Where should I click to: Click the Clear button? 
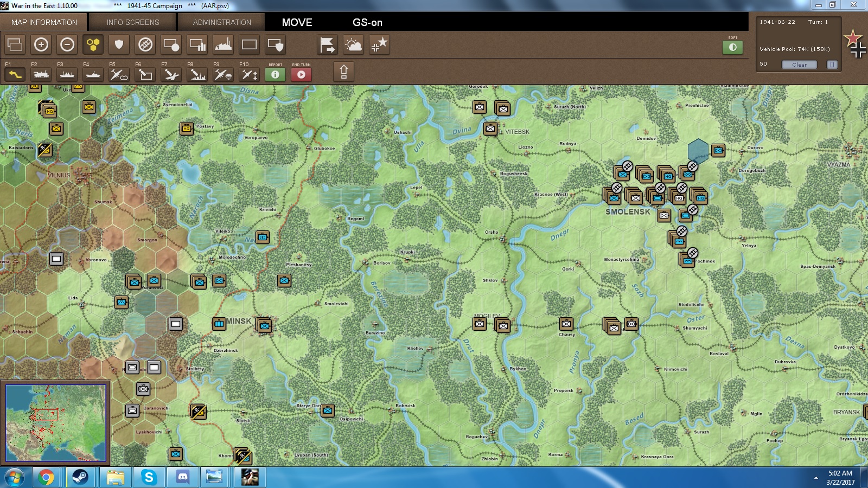coord(799,65)
